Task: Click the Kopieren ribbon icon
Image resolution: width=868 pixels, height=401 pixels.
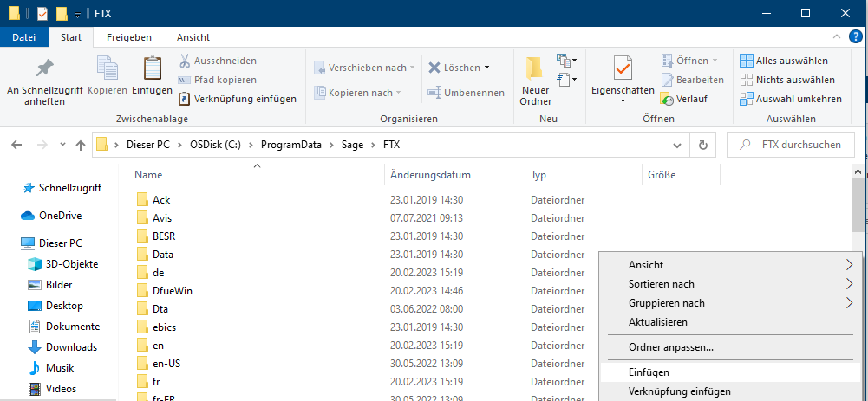Action: tap(108, 75)
